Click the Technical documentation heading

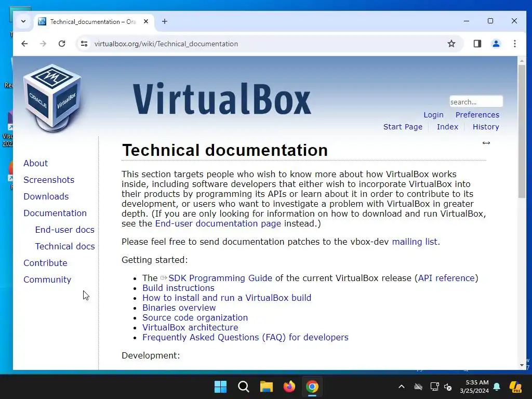click(x=224, y=150)
